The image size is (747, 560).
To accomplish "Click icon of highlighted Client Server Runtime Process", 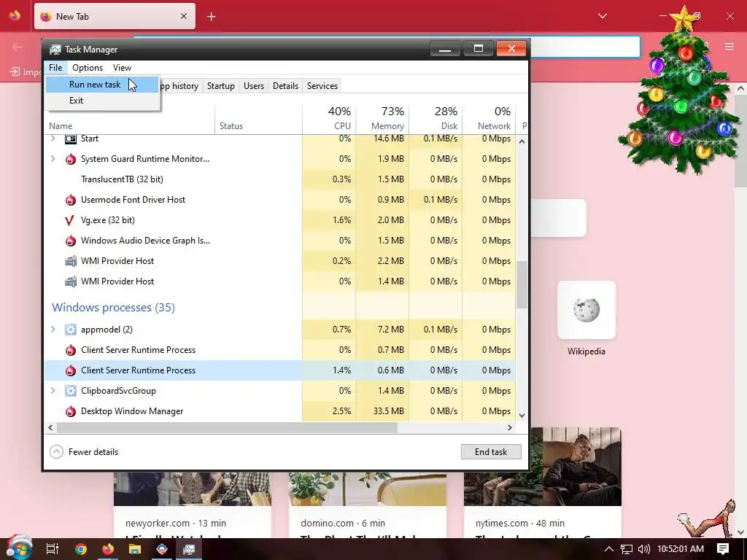I will (x=71, y=370).
